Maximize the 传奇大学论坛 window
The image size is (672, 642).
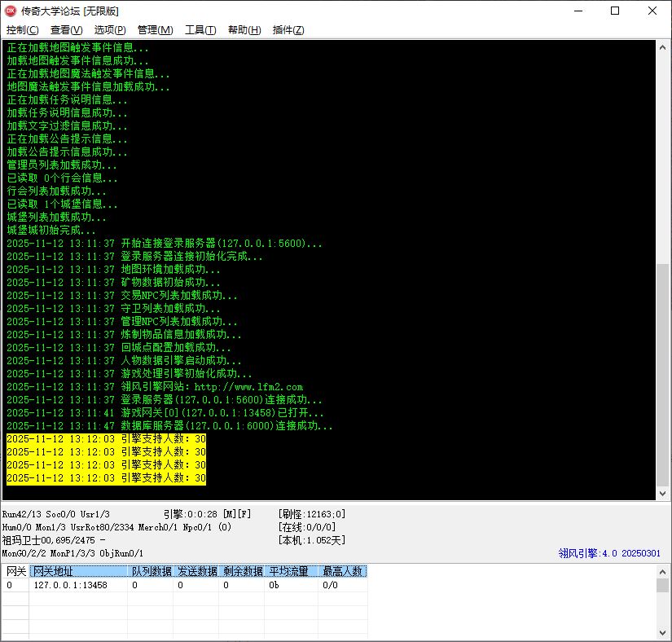615,11
